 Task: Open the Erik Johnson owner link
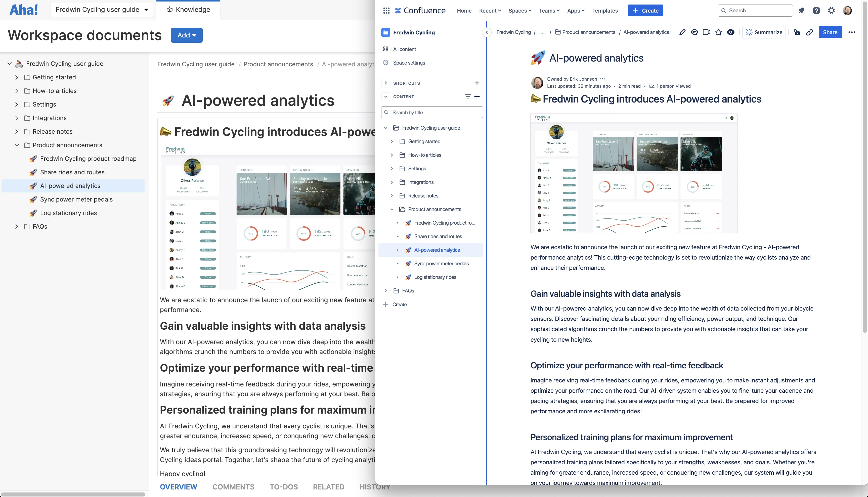(x=583, y=79)
